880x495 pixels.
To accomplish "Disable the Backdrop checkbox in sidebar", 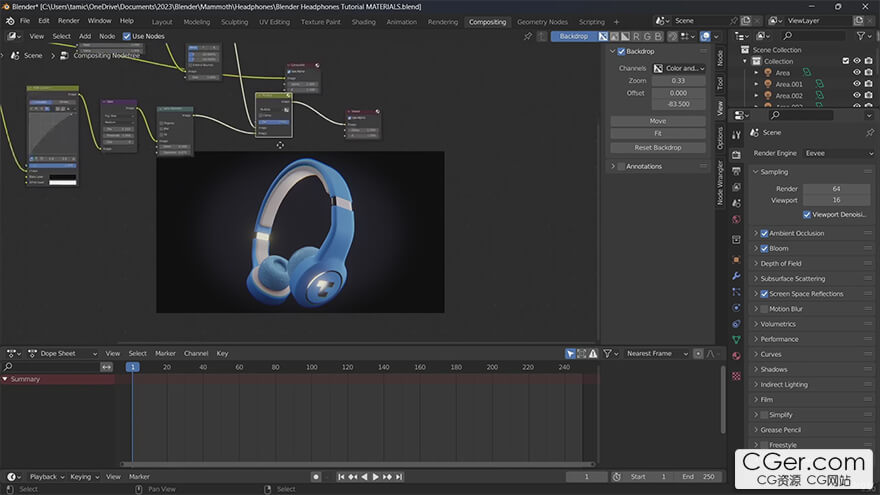I will (x=621, y=51).
